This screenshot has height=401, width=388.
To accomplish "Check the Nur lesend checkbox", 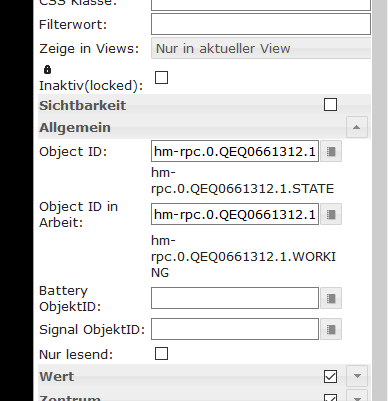I will pos(162,354).
